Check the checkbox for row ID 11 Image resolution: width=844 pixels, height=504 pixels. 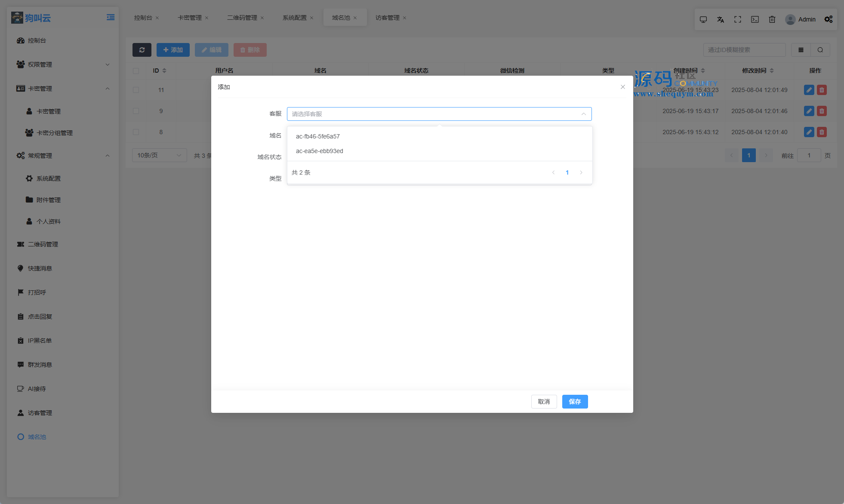(136, 90)
